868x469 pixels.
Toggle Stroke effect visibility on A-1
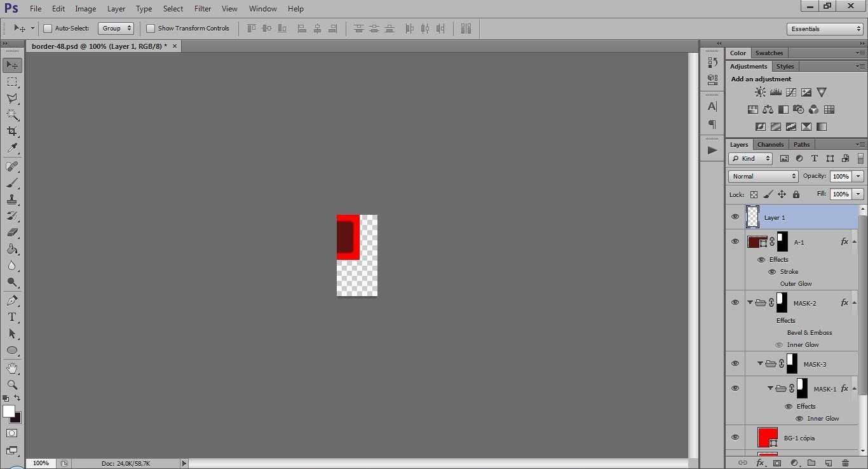[x=772, y=272]
